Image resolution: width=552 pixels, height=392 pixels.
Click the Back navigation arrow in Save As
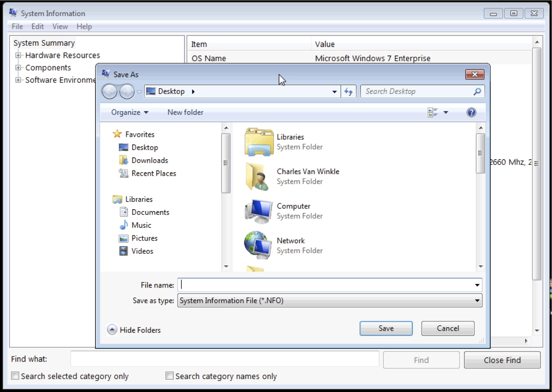pyautogui.click(x=109, y=92)
